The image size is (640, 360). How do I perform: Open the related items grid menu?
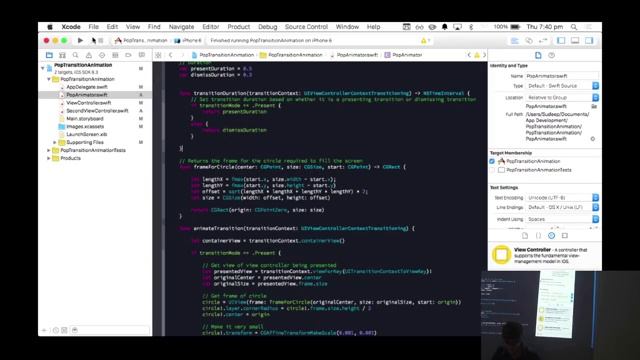tap(158, 55)
